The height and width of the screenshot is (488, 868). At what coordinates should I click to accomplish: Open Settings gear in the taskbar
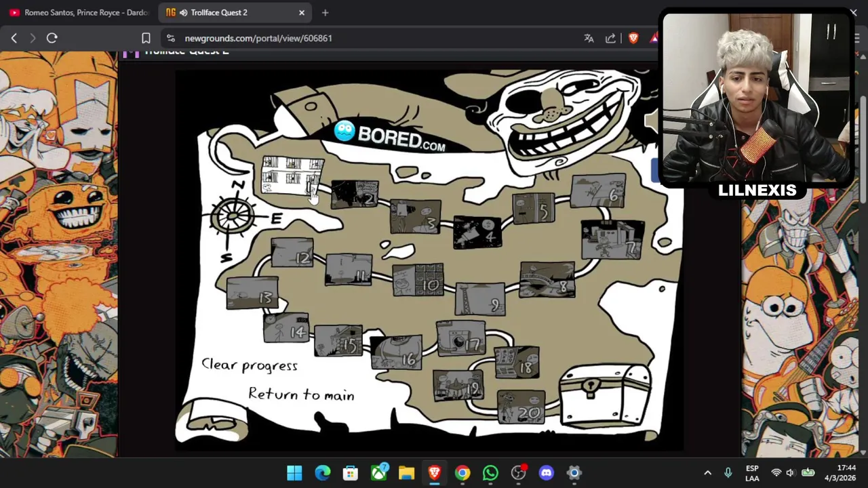point(574,472)
